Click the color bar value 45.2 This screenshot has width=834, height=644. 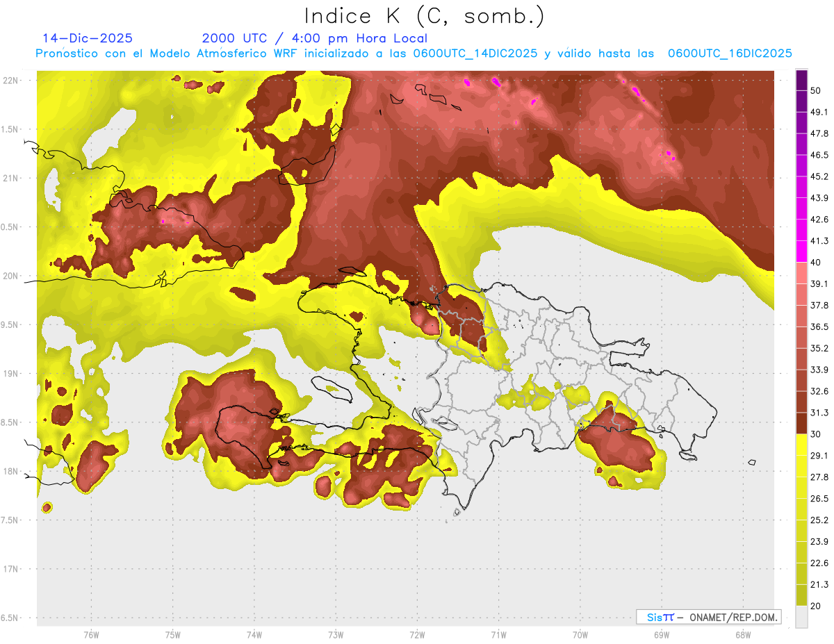point(819,176)
